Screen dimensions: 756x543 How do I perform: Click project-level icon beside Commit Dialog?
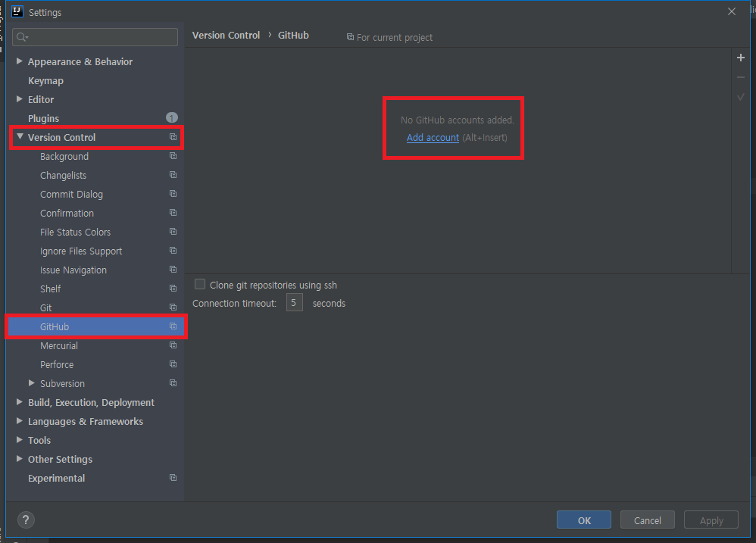coord(173,194)
